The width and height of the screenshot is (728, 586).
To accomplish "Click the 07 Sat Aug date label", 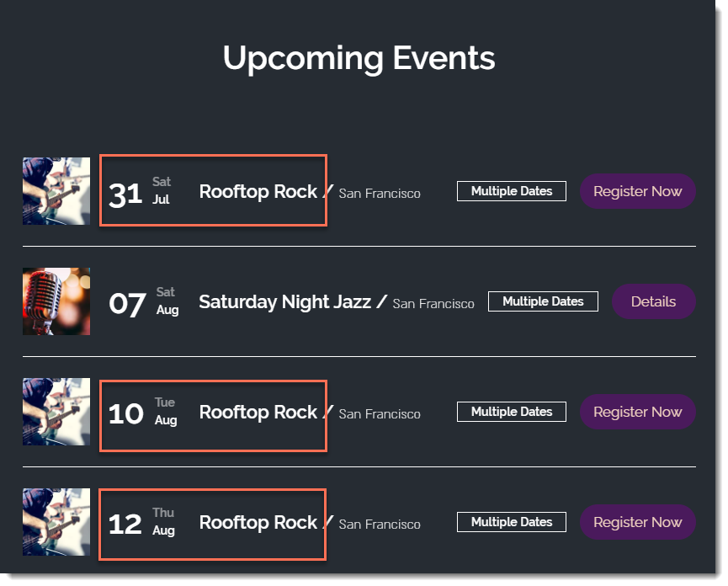I will click(x=143, y=301).
